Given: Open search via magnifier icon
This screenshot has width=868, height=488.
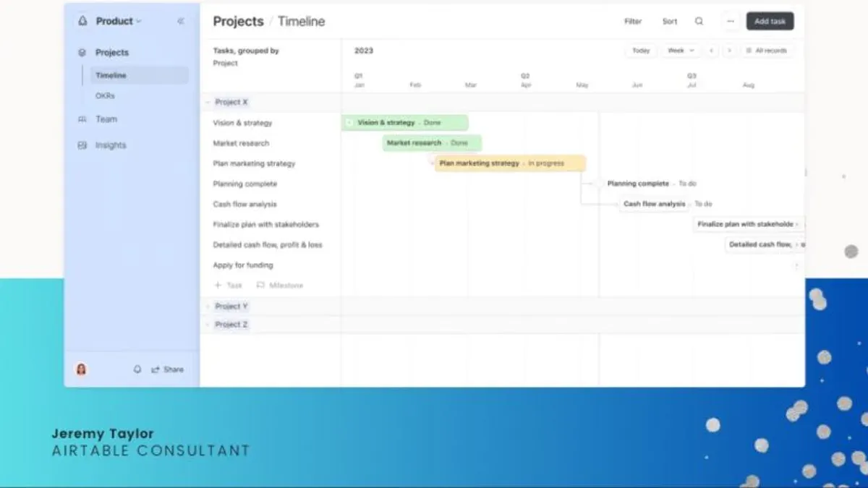Looking at the screenshot, I should 699,22.
